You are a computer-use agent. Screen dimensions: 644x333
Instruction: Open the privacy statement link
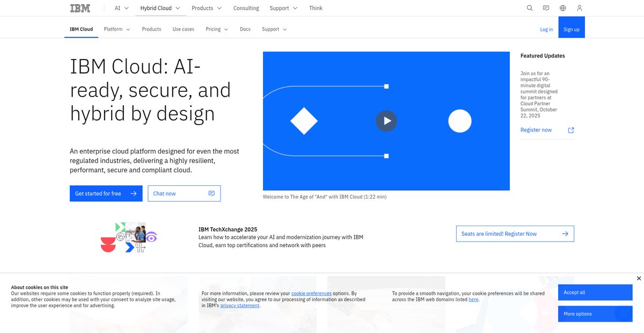pos(240,306)
